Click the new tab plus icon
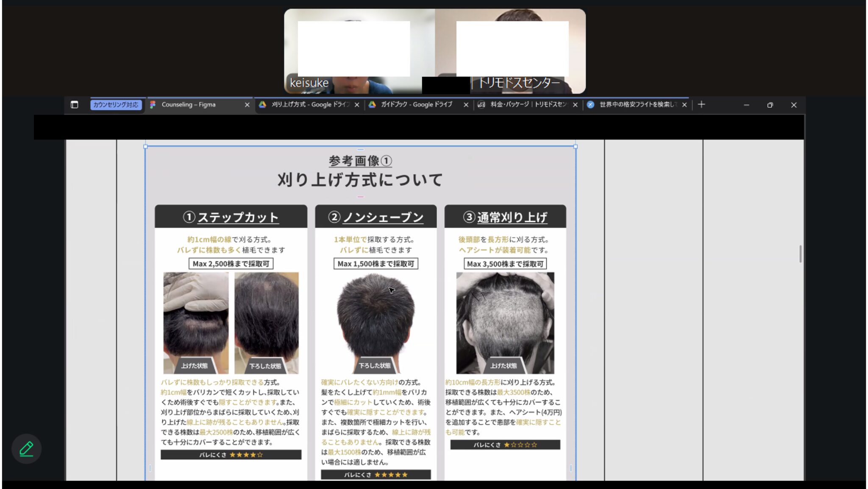 [701, 104]
